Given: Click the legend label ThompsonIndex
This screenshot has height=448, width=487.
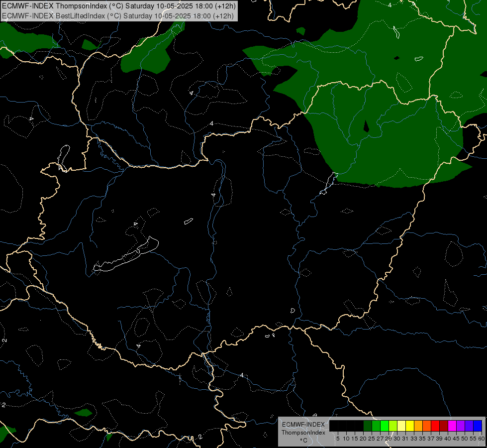Looking at the screenshot, I should point(303,433).
